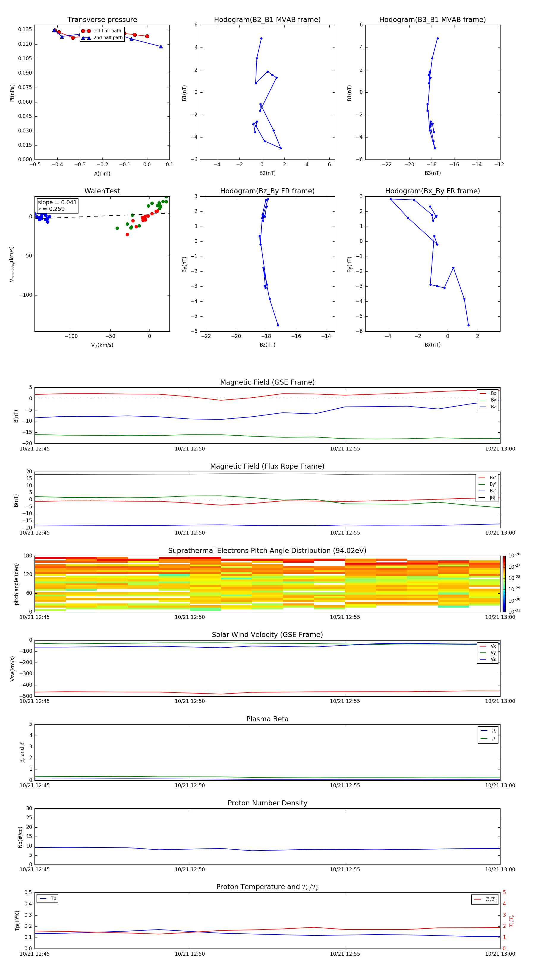This screenshot has height=980, width=535.
Task: Click the Tp legend entry in temperature plot
Action: [x=48, y=899]
